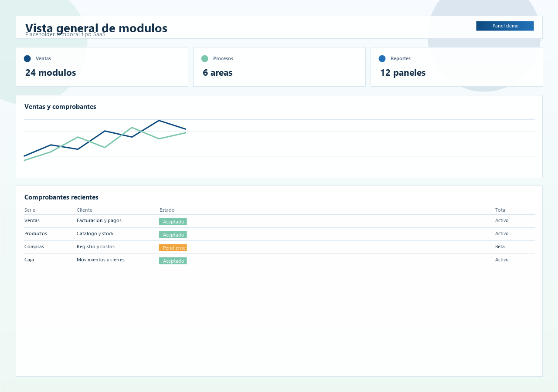558x392 pixels.
Task: Open the 6 areas card value
Action: tap(218, 73)
